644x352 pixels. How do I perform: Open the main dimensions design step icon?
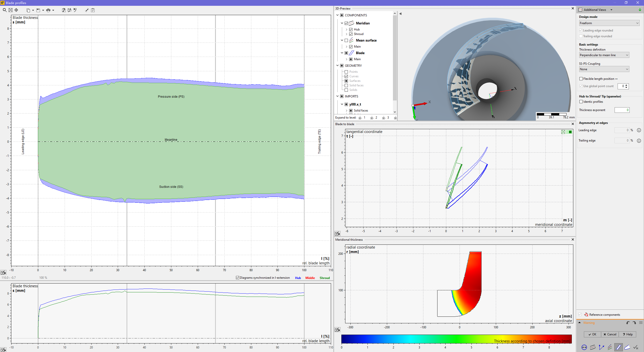(x=584, y=347)
